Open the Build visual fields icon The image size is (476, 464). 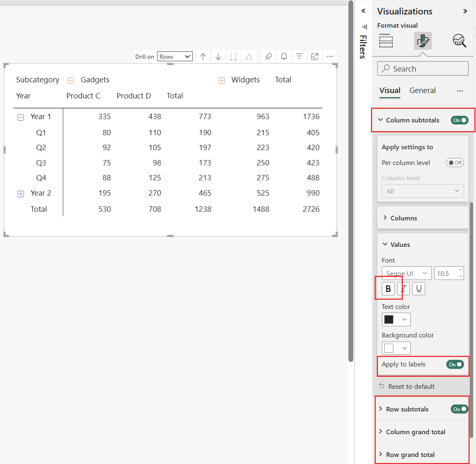tap(386, 41)
